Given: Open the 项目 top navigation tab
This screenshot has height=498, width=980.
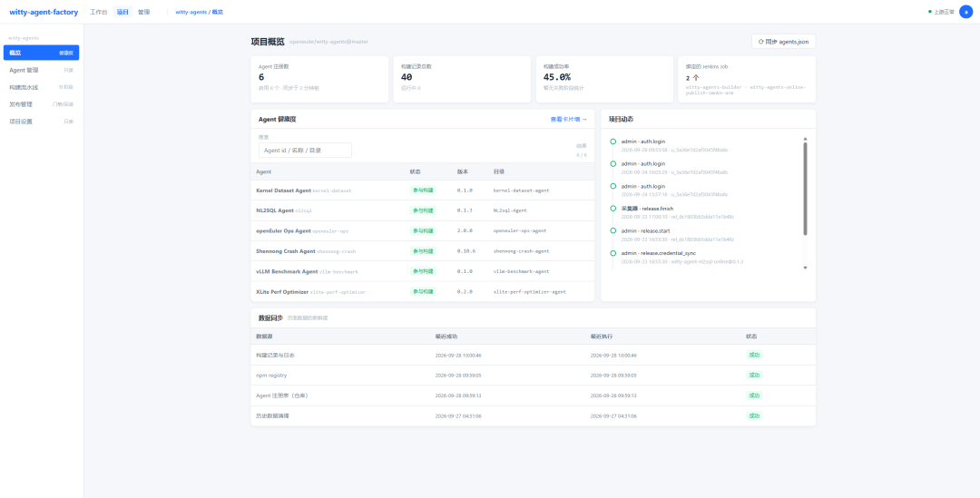Looking at the screenshot, I should pos(122,12).
